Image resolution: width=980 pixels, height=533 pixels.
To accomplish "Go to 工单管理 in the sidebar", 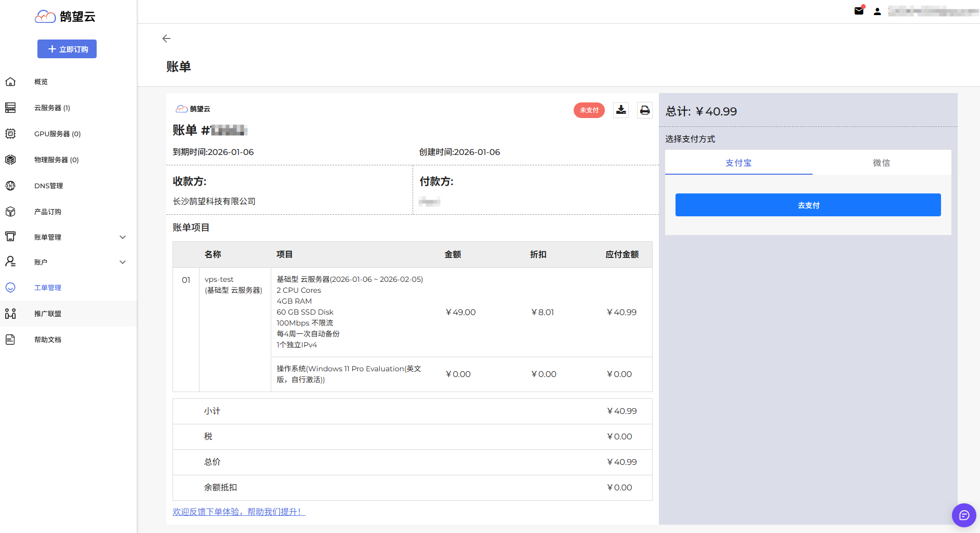I will (48, 288).
